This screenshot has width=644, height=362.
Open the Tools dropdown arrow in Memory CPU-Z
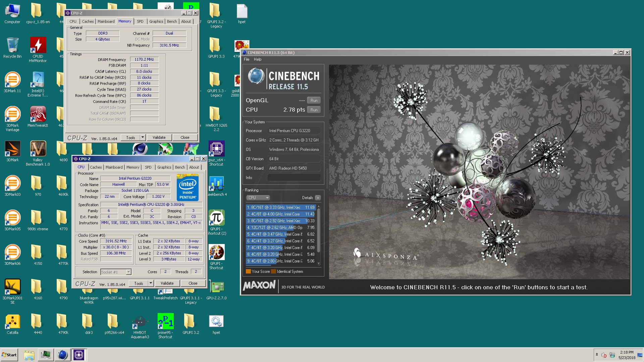click(143, 137)
